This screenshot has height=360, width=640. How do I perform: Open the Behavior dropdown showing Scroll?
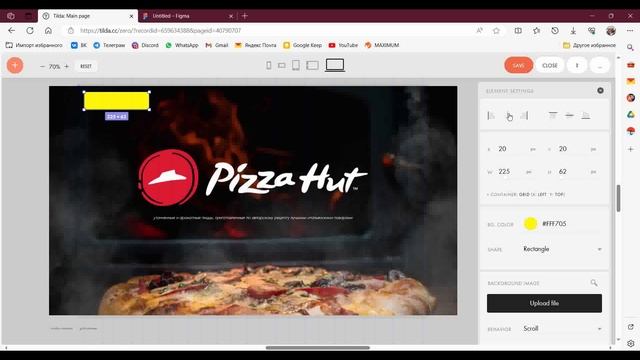(x=562, y=329)
